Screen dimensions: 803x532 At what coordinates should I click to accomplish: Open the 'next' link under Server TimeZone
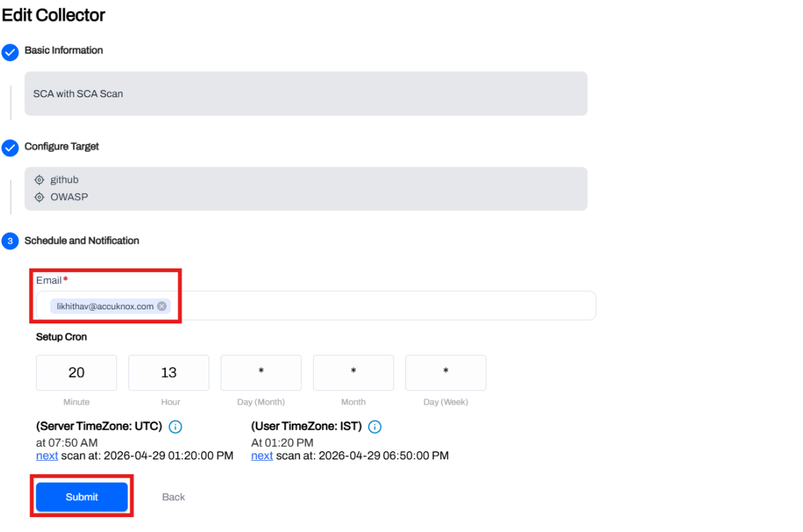[x=47, y=457]
